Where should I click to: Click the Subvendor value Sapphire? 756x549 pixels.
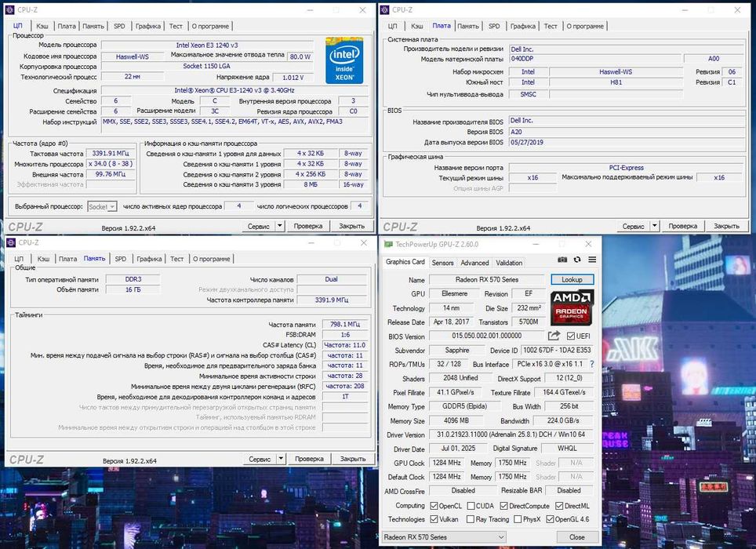coord(457,350)
